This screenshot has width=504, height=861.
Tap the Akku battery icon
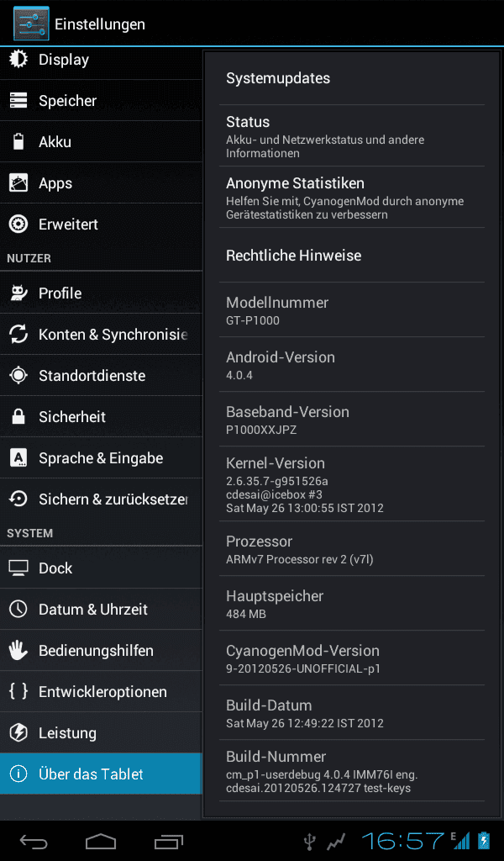[x=18, y=141]
